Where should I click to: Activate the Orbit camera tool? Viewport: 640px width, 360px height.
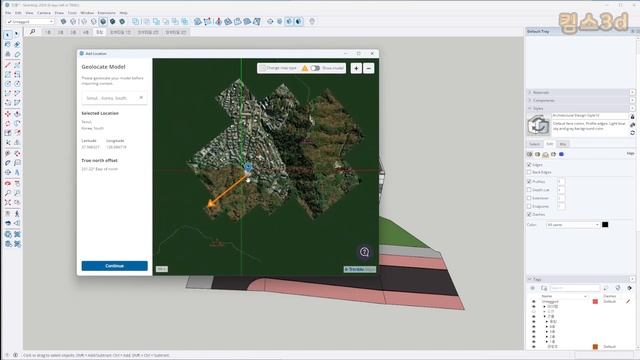8,183
